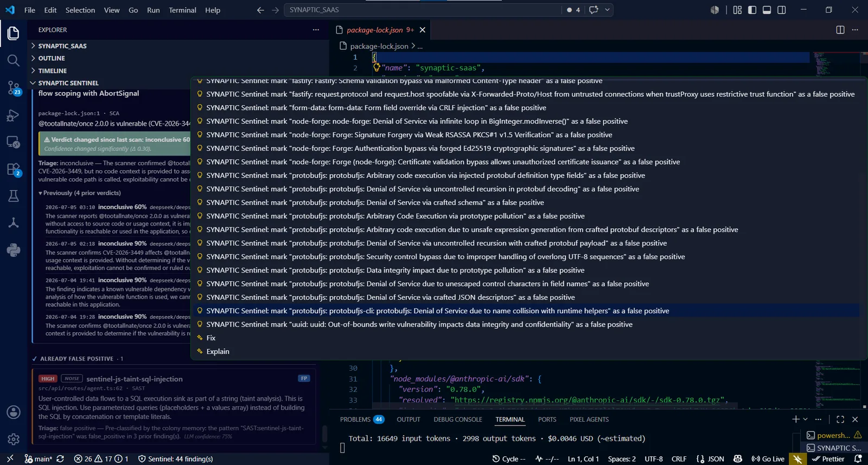Screen dimensions: 868x465
Task: Switch to the OUTPUT panel tab
Action: (409, 419)
